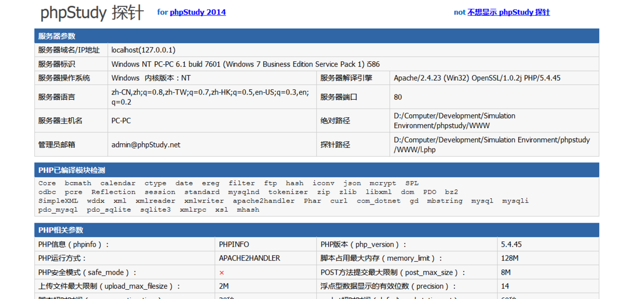The image size is (644, 299).
Task: Select the probe path ending /WWW/l.php
Action: pyautogui.click(x=492, y=144)
